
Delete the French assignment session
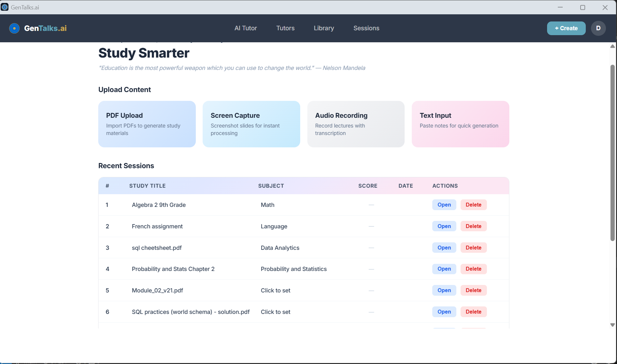point(473,226)
